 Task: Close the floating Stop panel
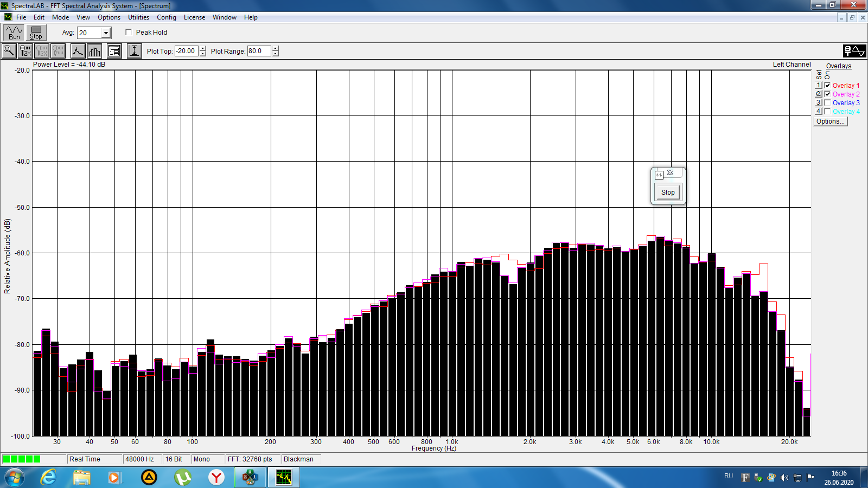[x=671, y=172]
